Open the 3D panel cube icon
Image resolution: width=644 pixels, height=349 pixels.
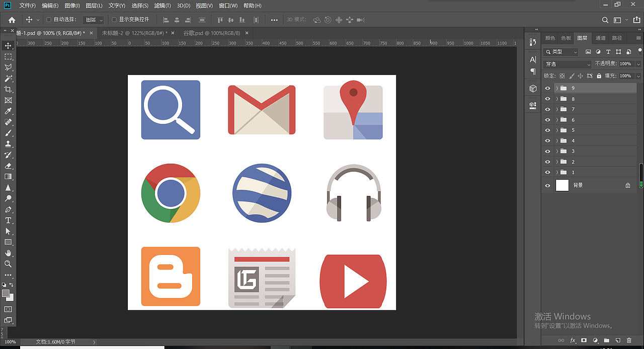tap(533, 89)
